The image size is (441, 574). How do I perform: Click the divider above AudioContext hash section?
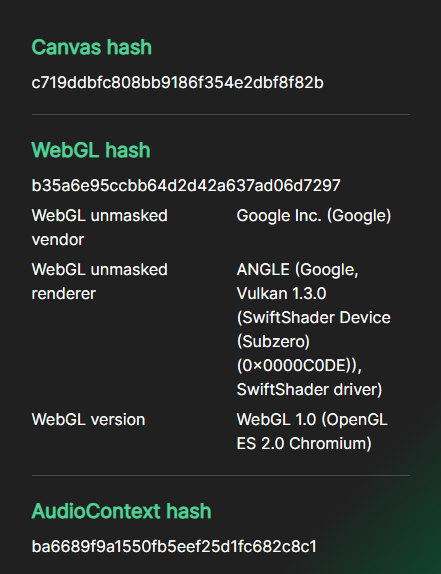[x=221, y=476]
